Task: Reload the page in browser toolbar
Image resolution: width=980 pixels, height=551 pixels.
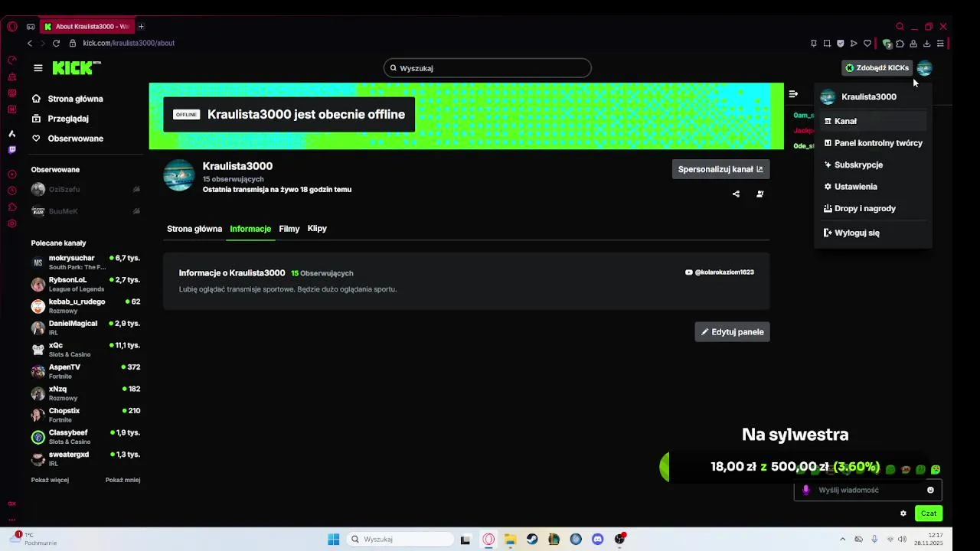Action: click(x=56, y=43)
